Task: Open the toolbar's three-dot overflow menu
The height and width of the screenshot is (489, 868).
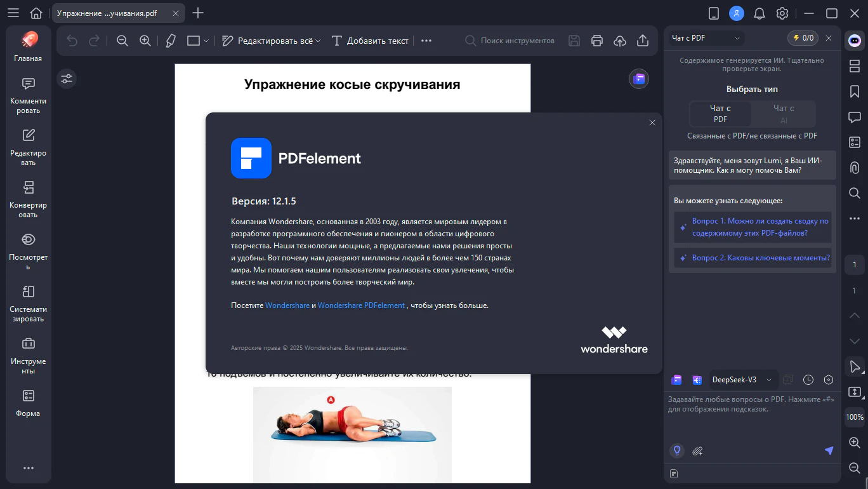Action: click(426, 41)
